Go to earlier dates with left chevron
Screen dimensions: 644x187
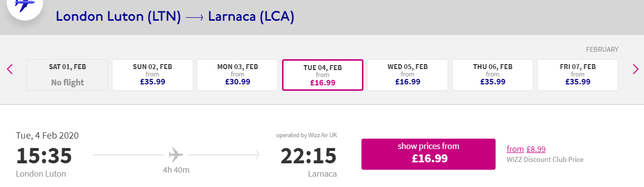pyautogui.click(x=10, y=69)
